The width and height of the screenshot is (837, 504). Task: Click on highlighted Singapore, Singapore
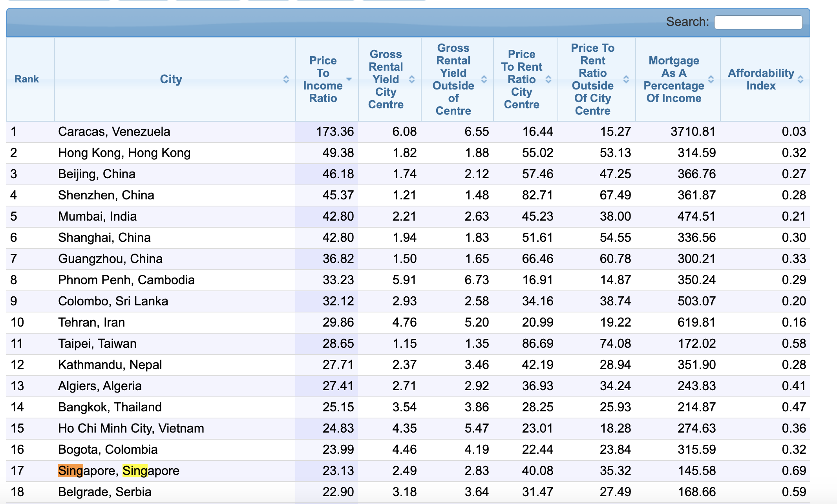tap(119, 471)
